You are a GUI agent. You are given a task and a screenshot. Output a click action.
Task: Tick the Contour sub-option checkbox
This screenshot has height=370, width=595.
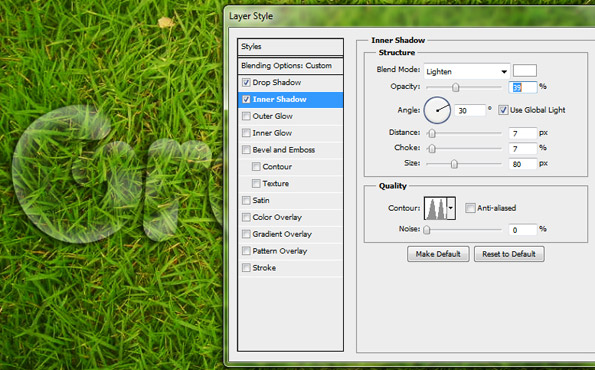click(256, 167)
